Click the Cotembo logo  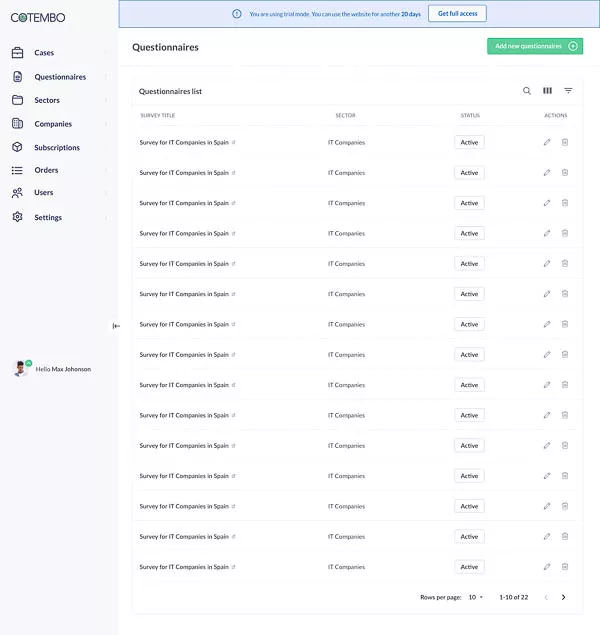[38, 17]
